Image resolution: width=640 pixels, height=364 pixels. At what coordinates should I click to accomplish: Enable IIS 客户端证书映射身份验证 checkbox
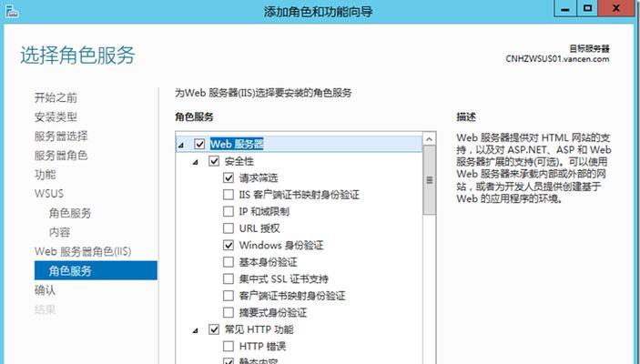[229, 195]
